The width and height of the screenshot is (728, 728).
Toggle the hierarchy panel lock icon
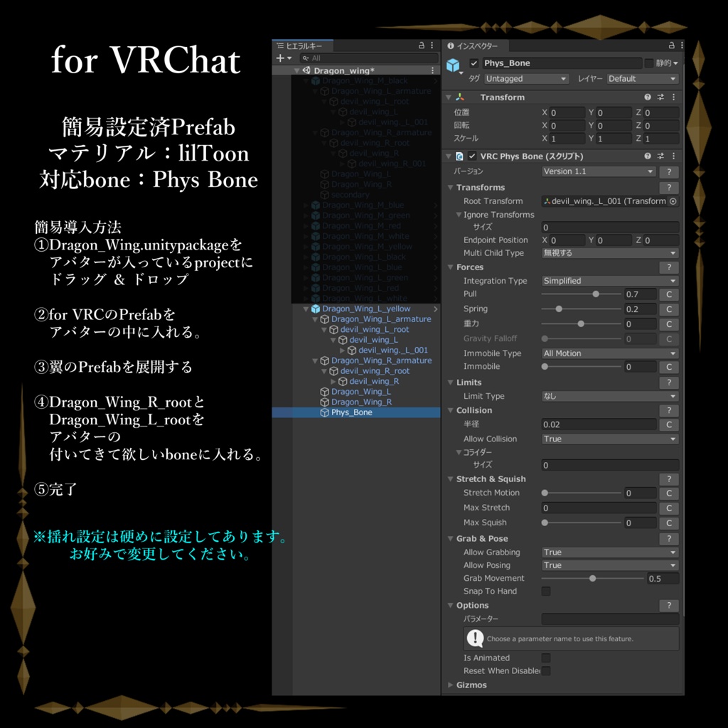[x=422, y=45]
